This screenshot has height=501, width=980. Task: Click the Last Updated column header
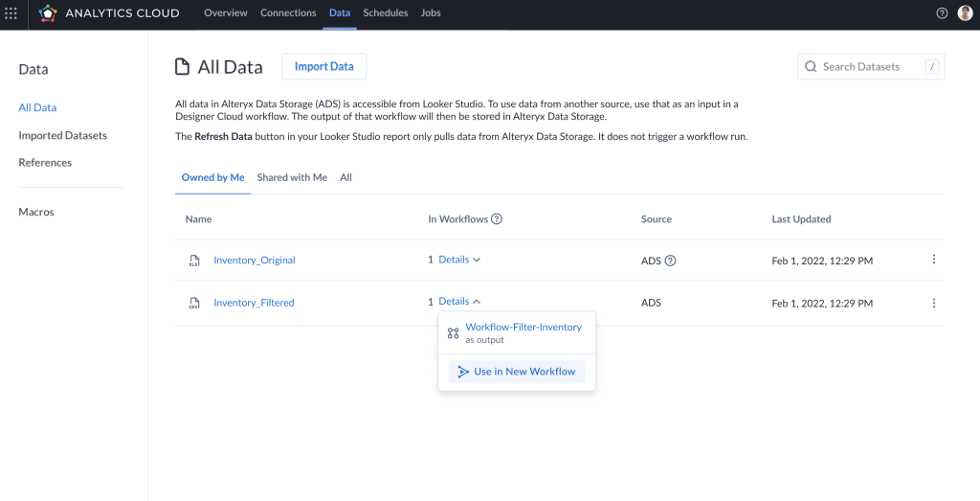tap(801, 219)
